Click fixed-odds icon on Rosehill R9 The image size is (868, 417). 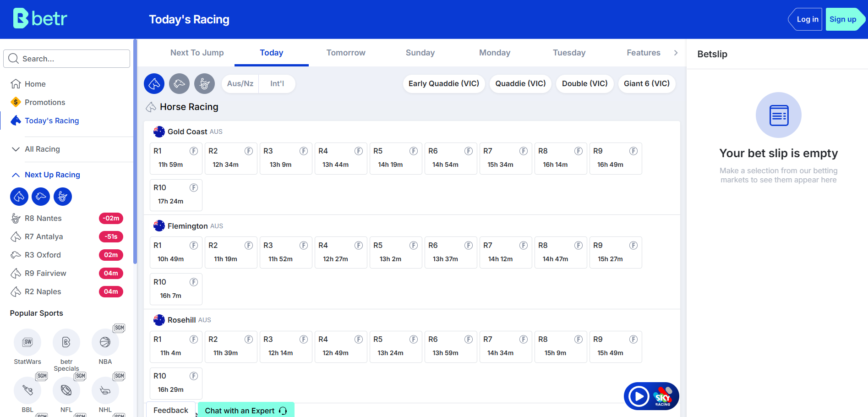tap(633, 340)
